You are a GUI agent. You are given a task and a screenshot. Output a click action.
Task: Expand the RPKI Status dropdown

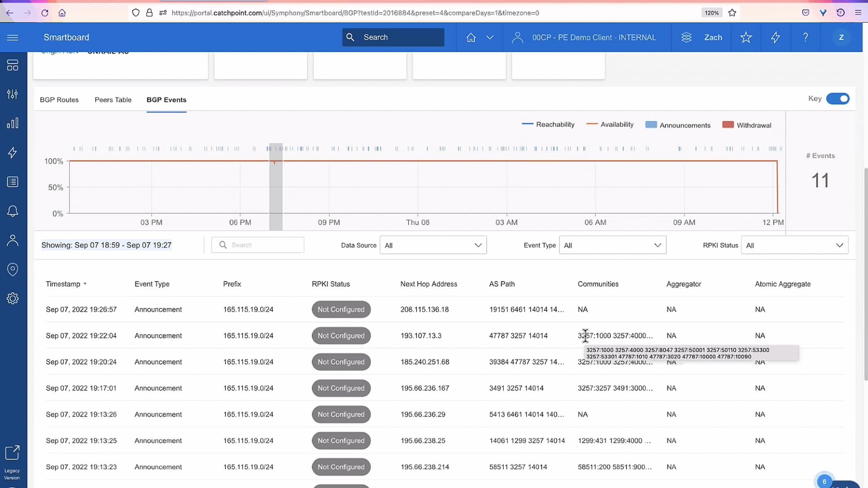pos(794,245)
